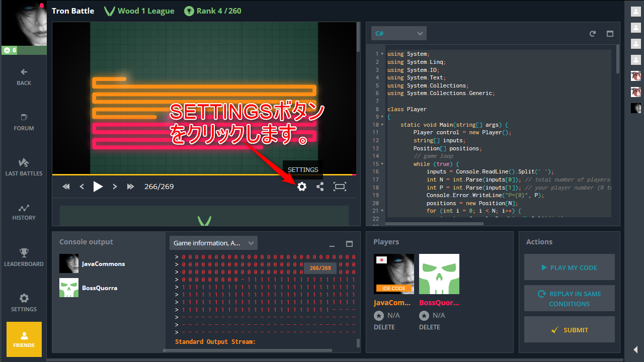
Task: Jump to the last frame of replay
Action: [131, 187]
